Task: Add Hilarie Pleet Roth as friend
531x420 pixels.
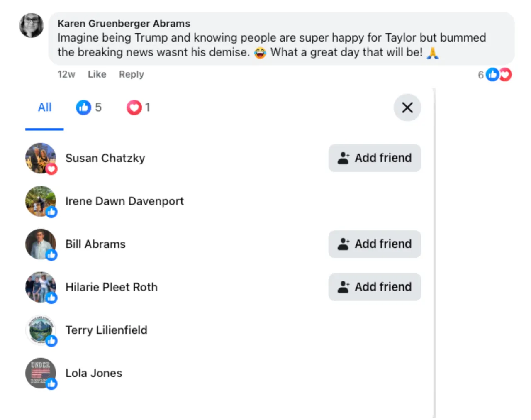Action: point(375,287)
